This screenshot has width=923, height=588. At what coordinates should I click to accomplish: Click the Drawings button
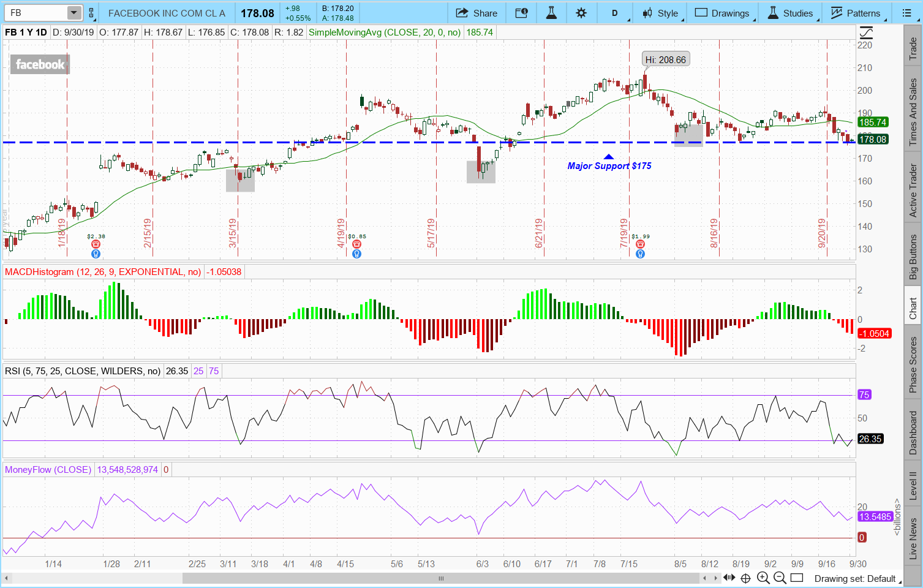tap(723, 13)
